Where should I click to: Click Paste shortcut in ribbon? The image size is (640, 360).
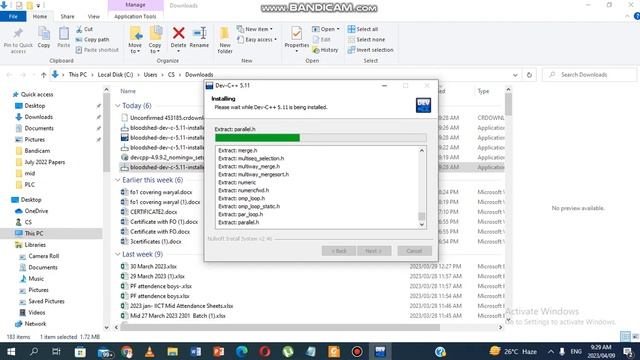pos(97,50)
